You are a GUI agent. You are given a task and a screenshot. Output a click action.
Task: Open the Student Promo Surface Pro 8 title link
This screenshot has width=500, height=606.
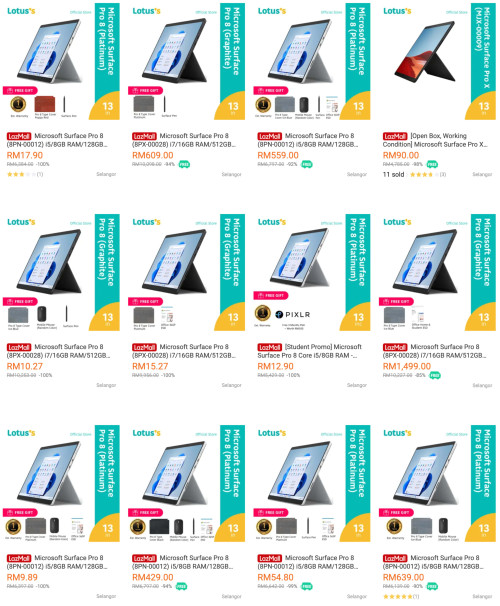310,351
